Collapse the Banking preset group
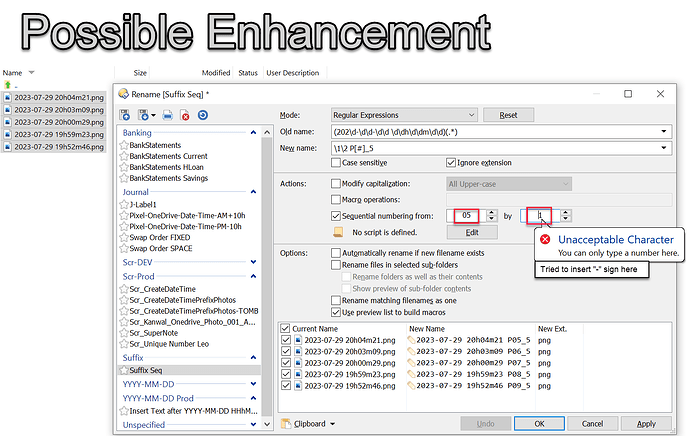 tap(253, 132)
